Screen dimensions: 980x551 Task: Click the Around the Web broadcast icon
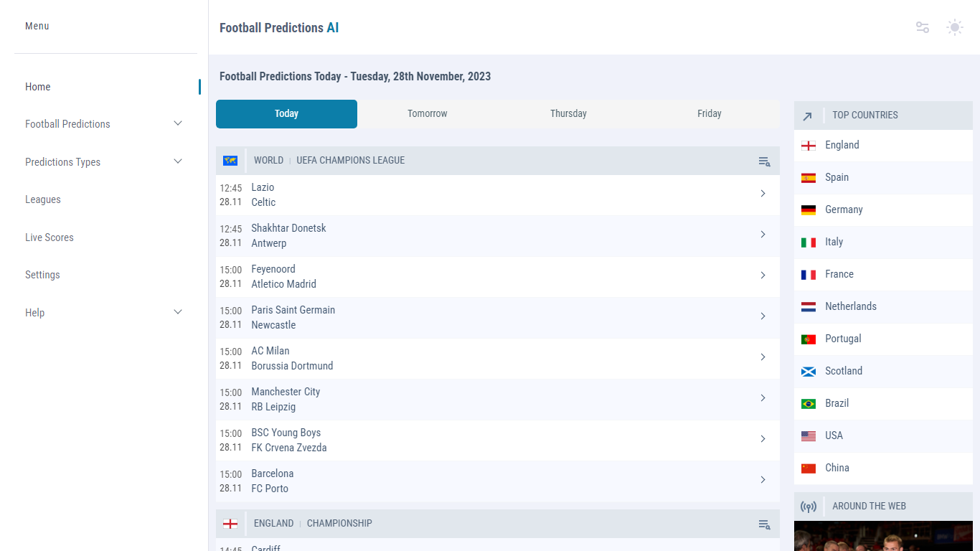(x=809, y=507)
